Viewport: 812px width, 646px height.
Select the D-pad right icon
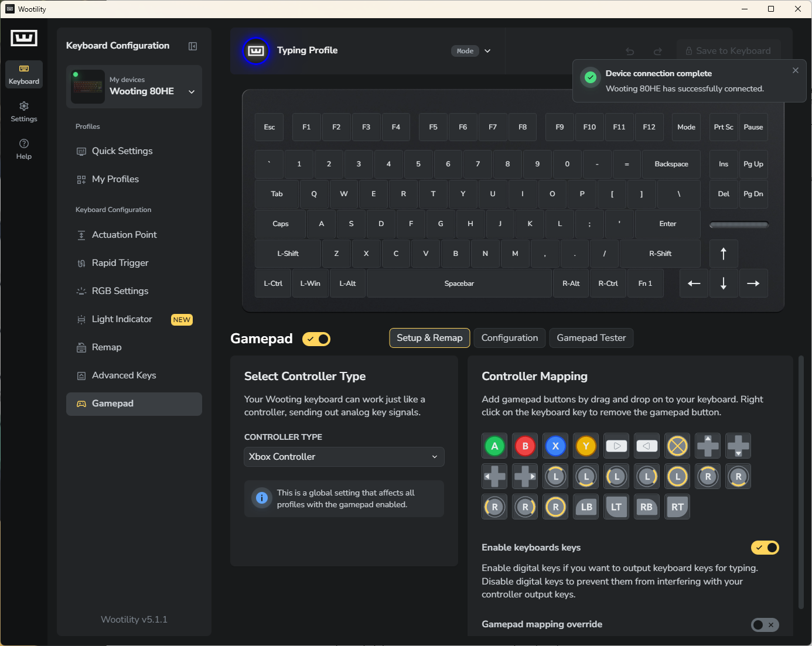526,477
